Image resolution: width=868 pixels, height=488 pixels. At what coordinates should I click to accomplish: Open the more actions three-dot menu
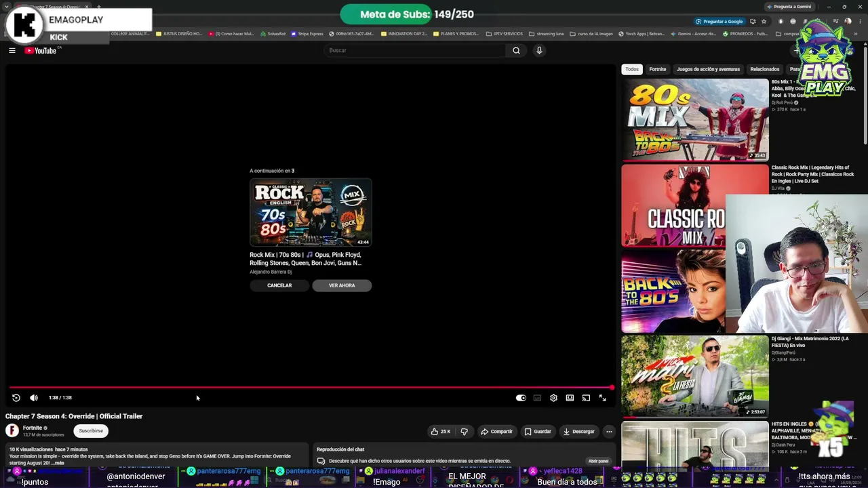(609, 431)
